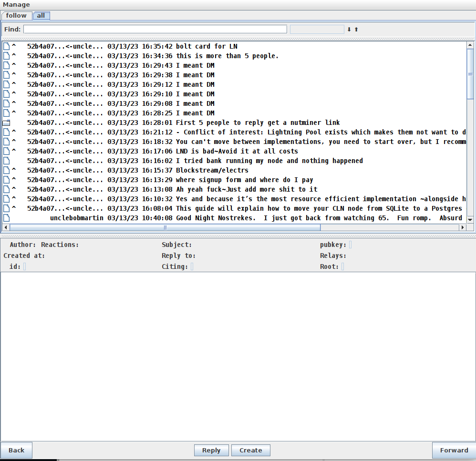Viewport: 476px width, 461px height.
Task: Focus the Find text field
Action: 155,29
